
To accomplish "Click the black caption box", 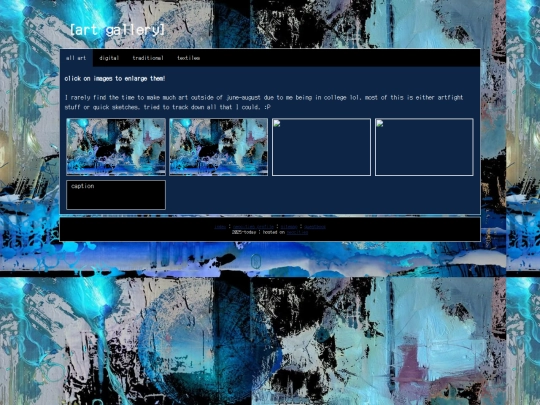I will pyautogui.click(x=116, y=195).
